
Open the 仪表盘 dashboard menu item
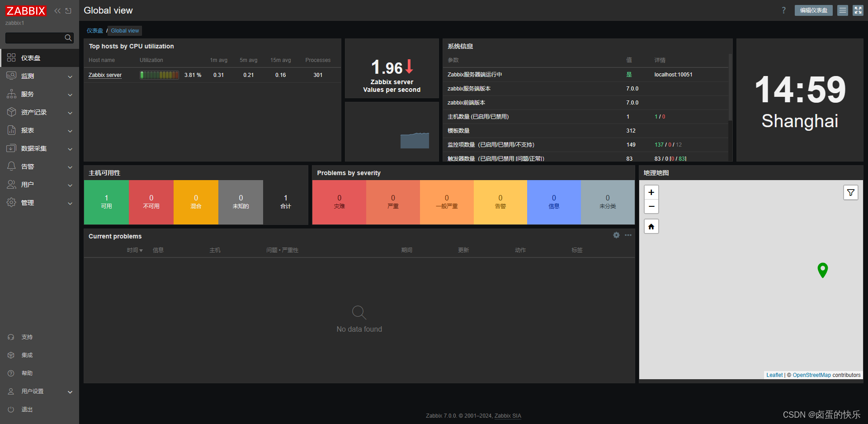tap(40, 58)
